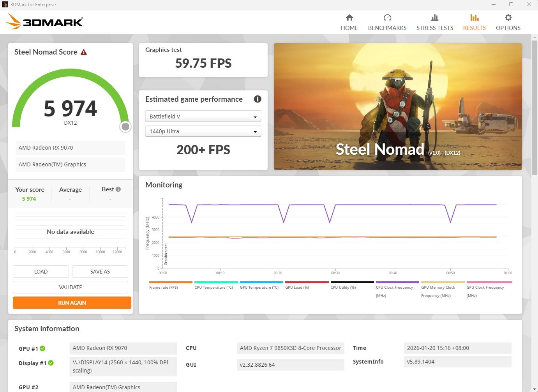This screenshot has width=538, height=392.
Task: Open Stress Tests section icon
Action: [x=434, y=18]
